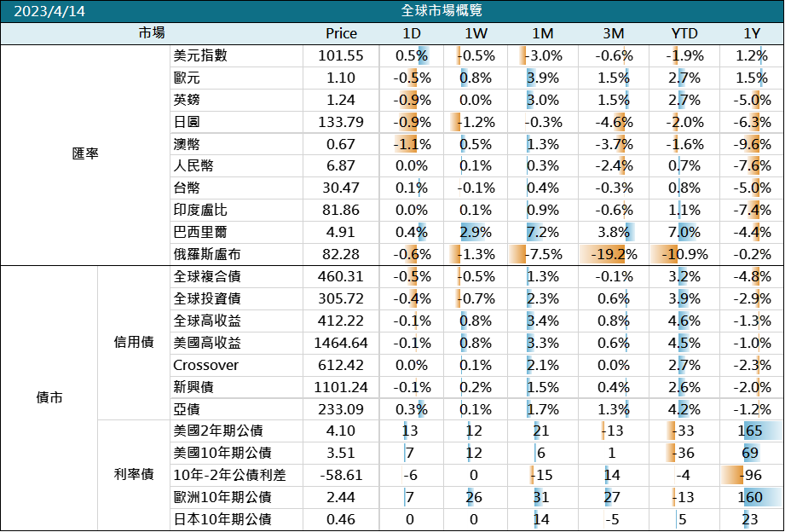Click the price 233.09
785x532 pixels.
pyautogui.click(x=341, y=409)
